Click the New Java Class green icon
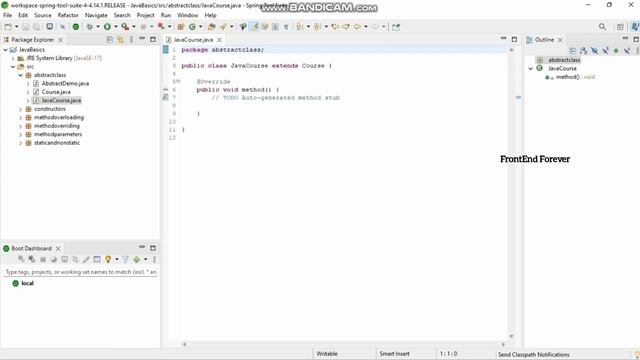 [192, 27]
